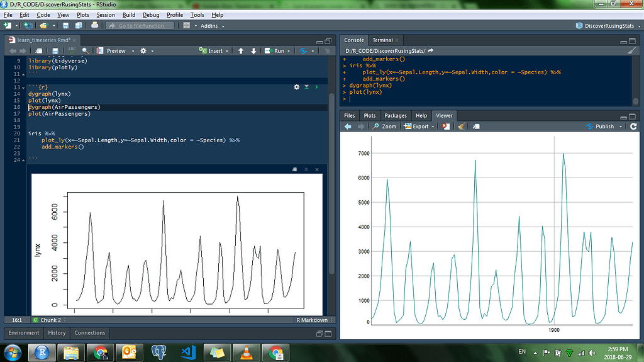The width and height of the screenshot is (644, 362).
Task: Close the learn_timeseries.Rmd tab
Action: (74, 40)
